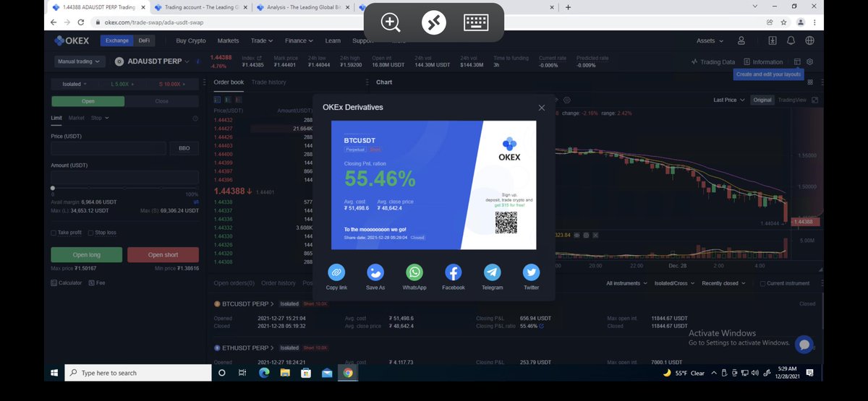Screen dimensions: 868x401
Task: Open the Fee information
Action: [x=97, y=283]
